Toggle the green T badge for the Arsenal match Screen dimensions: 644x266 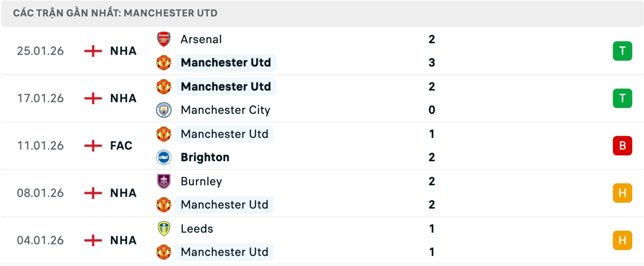(x=623, y=51)
